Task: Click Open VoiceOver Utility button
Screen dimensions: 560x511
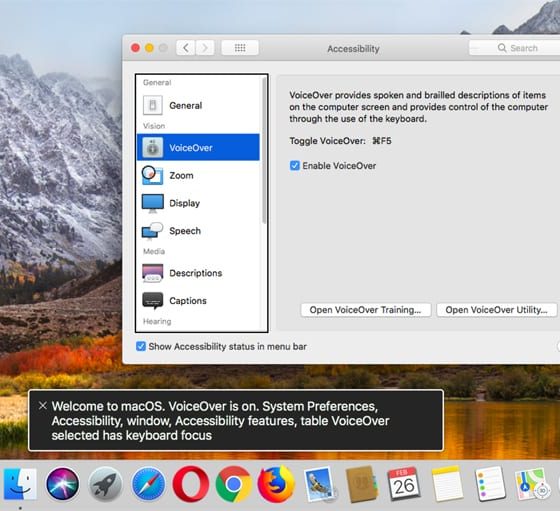Action: (x=496, y=310)
